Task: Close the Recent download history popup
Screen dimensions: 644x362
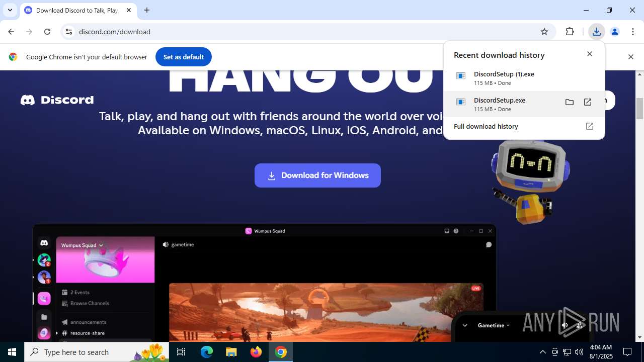Action: tap(590, 54)
